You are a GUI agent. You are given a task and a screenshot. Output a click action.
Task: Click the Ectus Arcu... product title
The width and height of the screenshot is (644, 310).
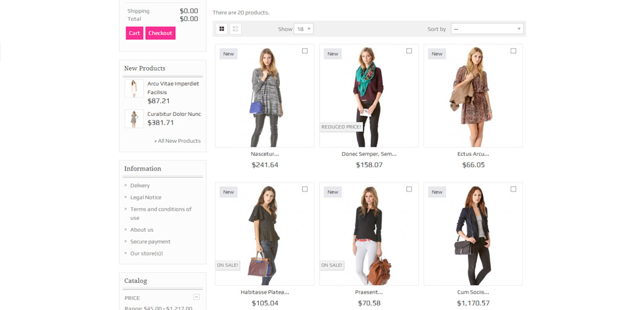point(473,154)
